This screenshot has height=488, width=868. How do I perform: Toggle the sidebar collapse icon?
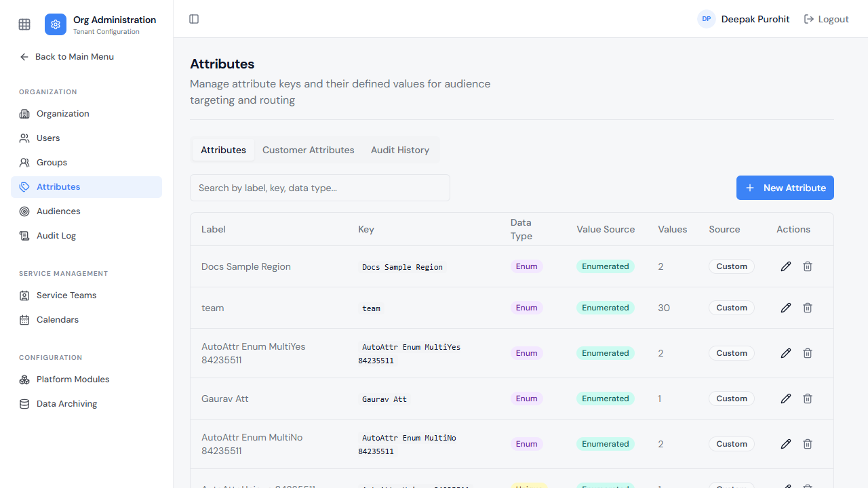[194, 19]
